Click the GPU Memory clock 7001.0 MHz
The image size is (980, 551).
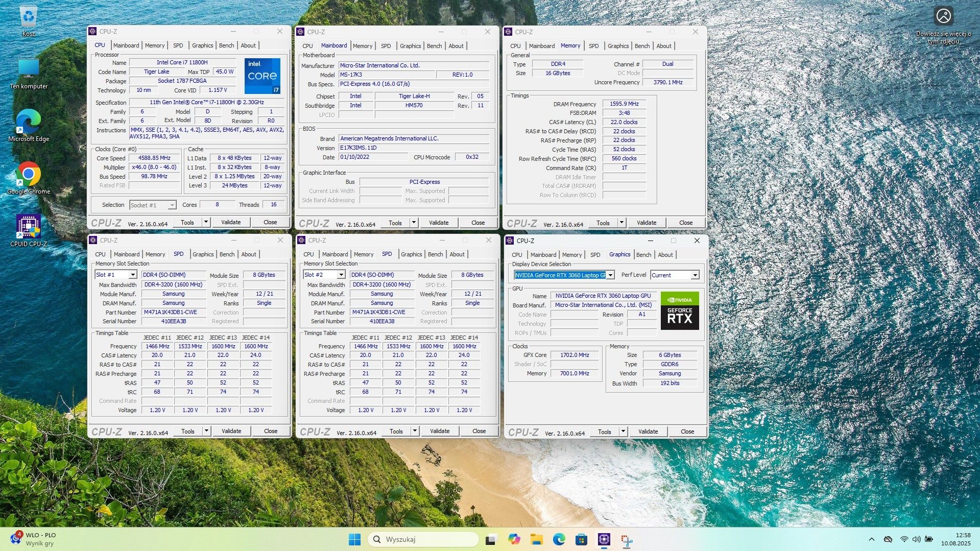575,373
